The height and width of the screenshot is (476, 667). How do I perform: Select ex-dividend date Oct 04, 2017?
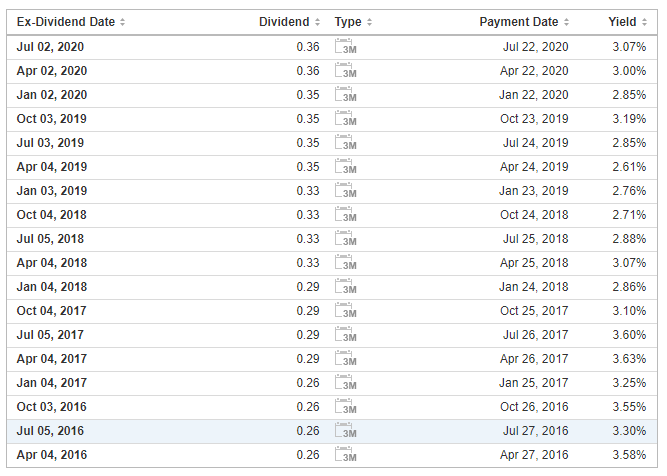tap(51, 311)
